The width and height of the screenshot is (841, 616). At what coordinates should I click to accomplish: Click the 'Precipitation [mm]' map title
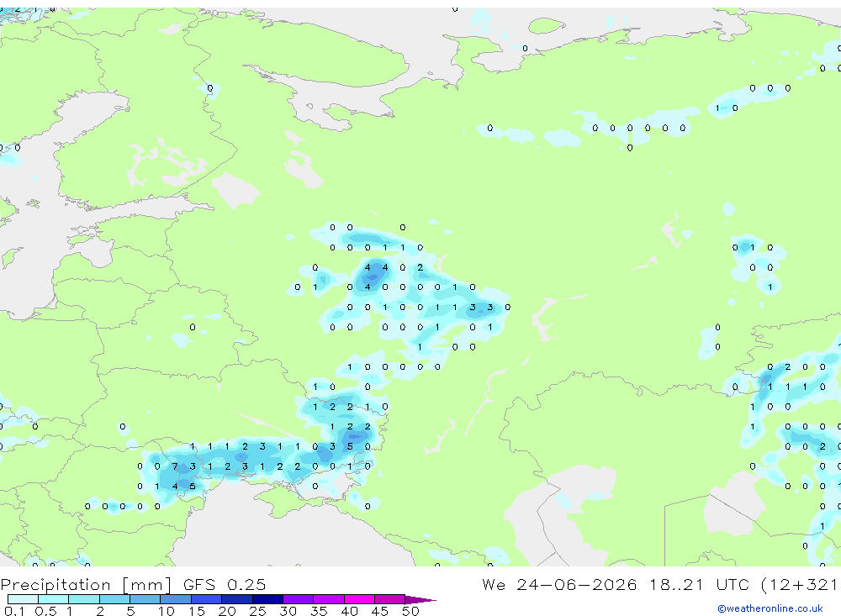pyautogui.click(x=86, y=584)
